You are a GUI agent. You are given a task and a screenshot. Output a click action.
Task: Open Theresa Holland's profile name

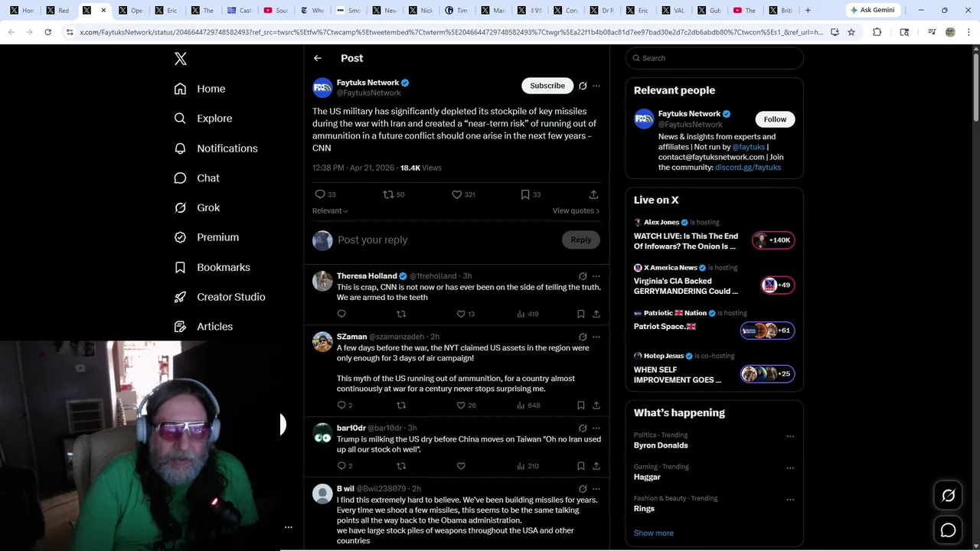coord(367,275)
